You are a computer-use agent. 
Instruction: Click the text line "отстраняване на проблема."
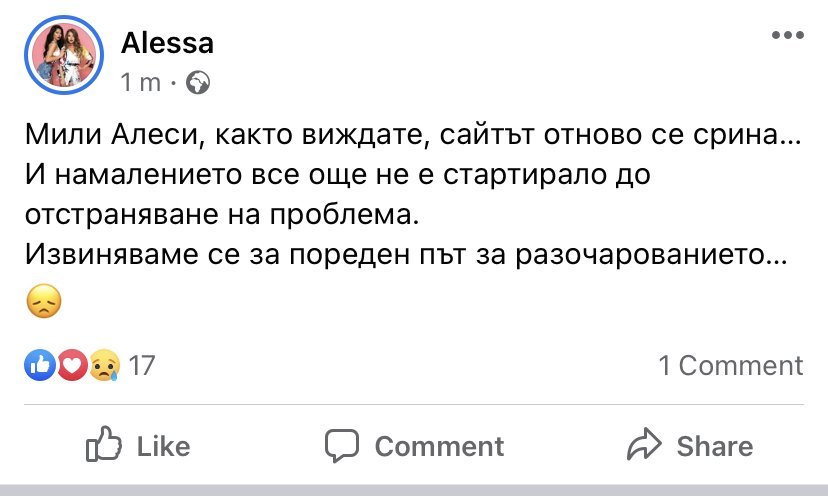pos(232,214)
